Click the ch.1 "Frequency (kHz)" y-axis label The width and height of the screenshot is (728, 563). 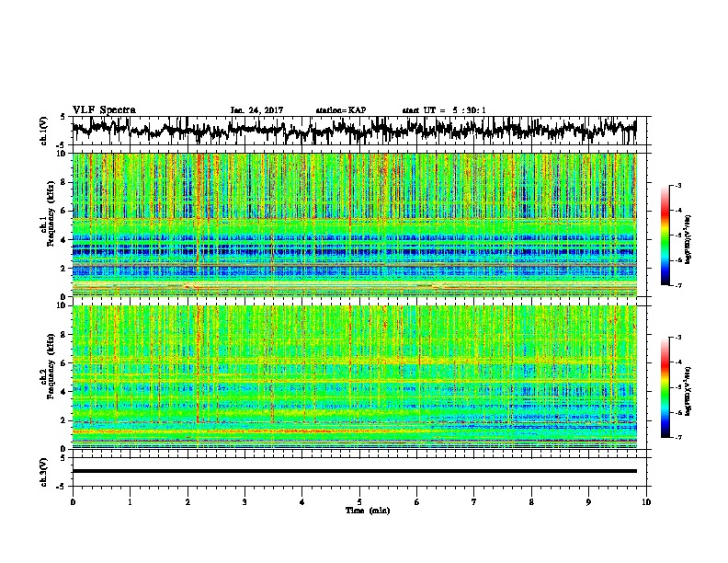[x=51, y=213]
